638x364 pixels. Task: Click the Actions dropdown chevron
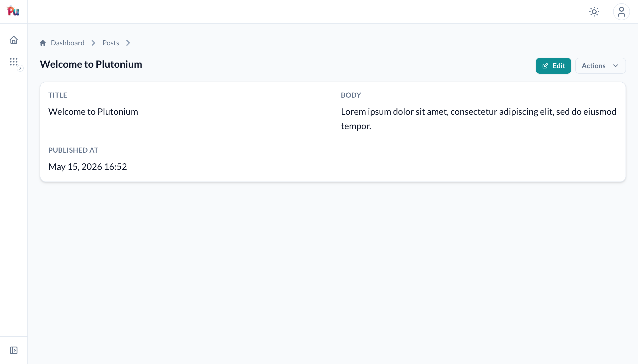(616, 66)
